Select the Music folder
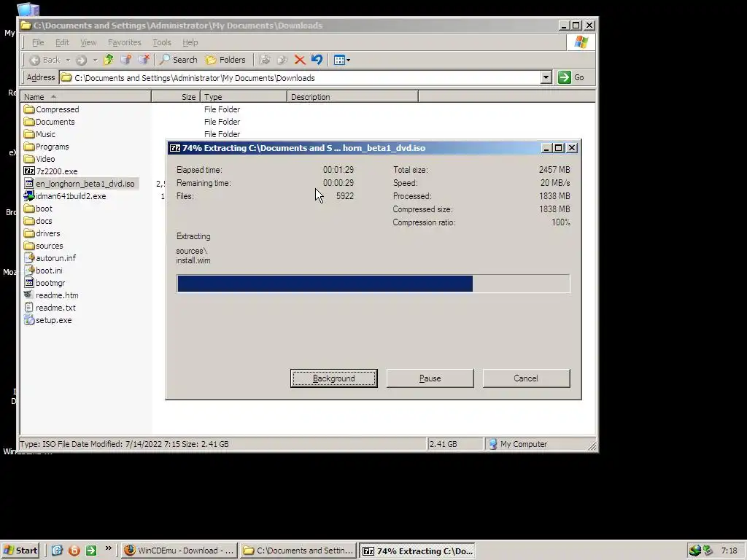Viewport: 747px width, 560px height. pyautogui.click(x=40, y=134)
